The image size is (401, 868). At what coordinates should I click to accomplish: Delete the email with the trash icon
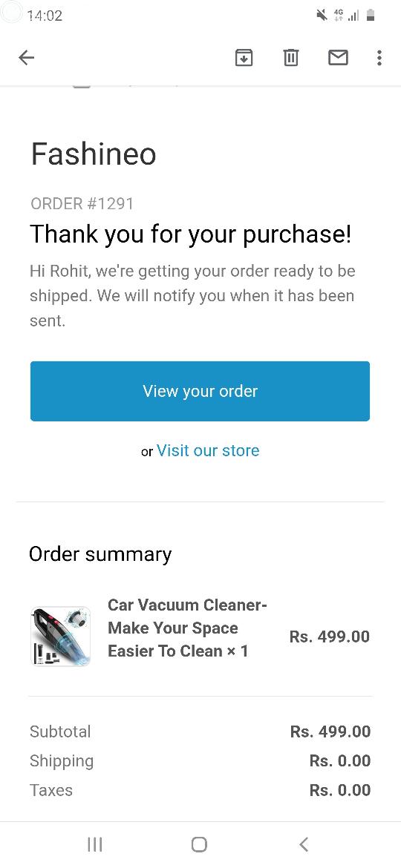(291, 57)
